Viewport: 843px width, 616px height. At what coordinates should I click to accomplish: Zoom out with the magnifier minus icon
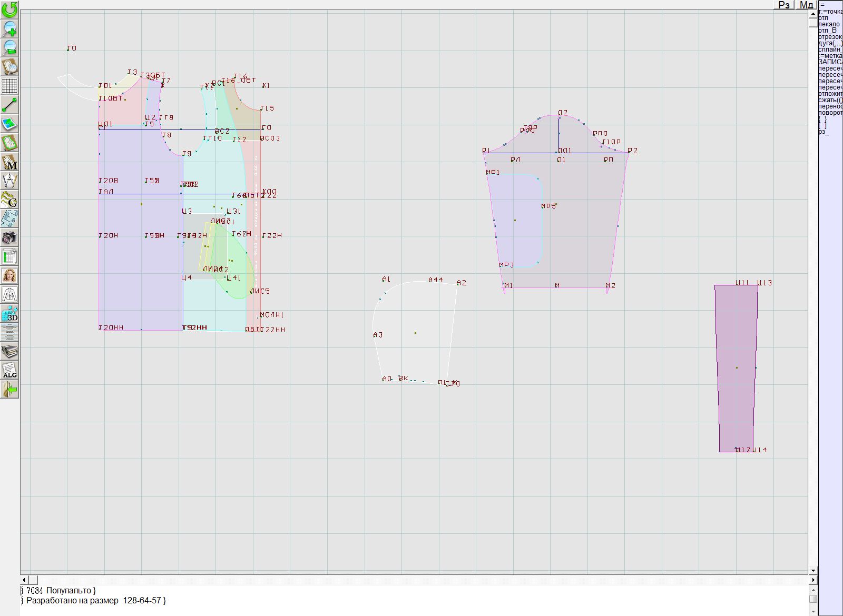(x=9, y=47)
